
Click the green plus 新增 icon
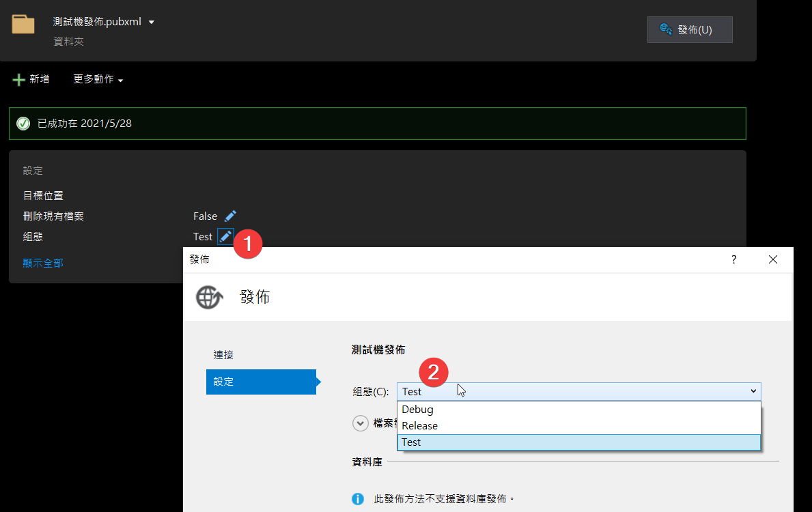[x=19, y=80]
